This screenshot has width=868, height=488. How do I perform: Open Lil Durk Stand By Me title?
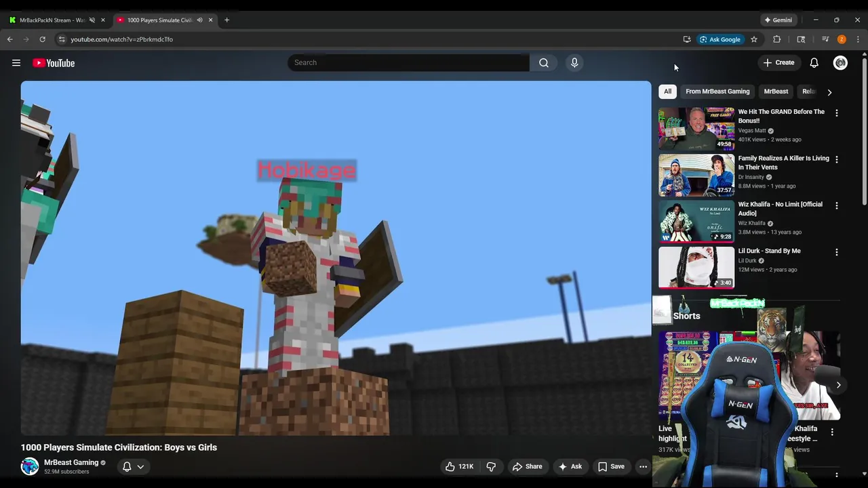[769, 251]
